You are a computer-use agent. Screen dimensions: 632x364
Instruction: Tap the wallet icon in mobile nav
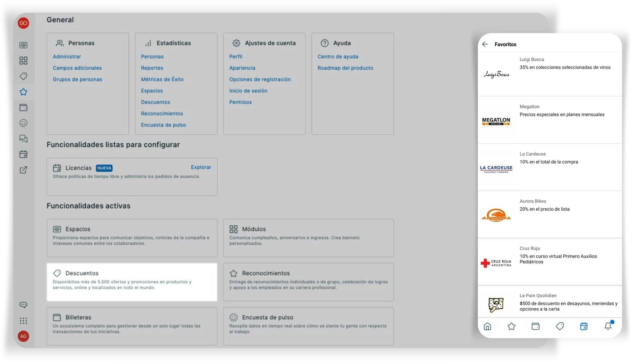[x=535, y=326]
